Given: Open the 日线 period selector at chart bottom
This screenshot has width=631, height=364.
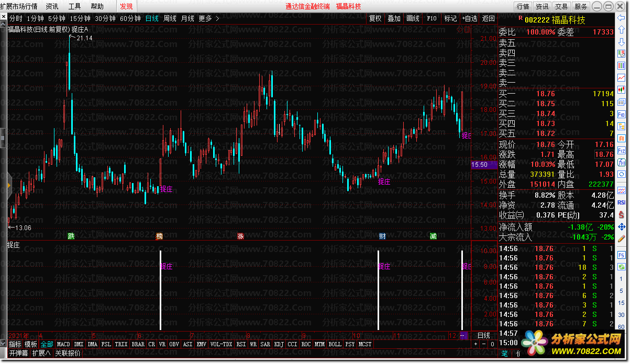Looking at the screenshot, I should pyautogui.click(x=484, y=335).
